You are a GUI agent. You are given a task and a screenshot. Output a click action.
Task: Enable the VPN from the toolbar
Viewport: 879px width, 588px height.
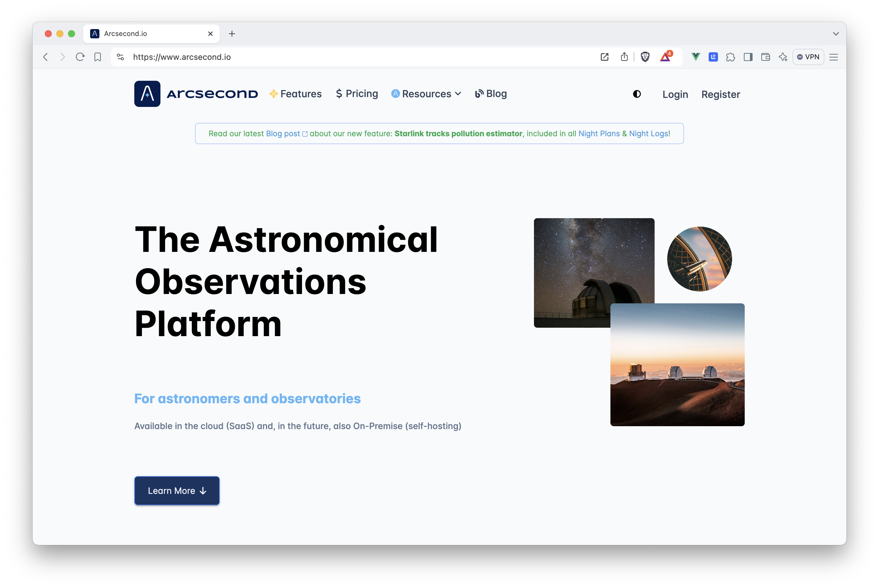click(x=808, y=57)
